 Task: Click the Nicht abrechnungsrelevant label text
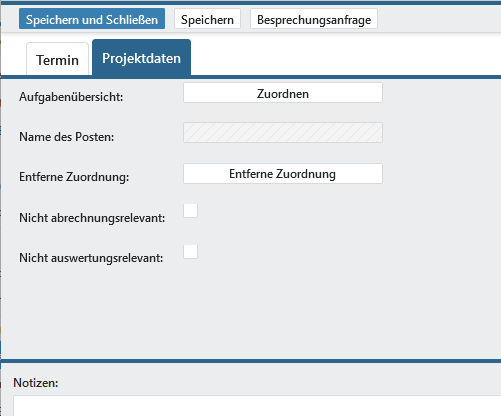coord(92,218)
